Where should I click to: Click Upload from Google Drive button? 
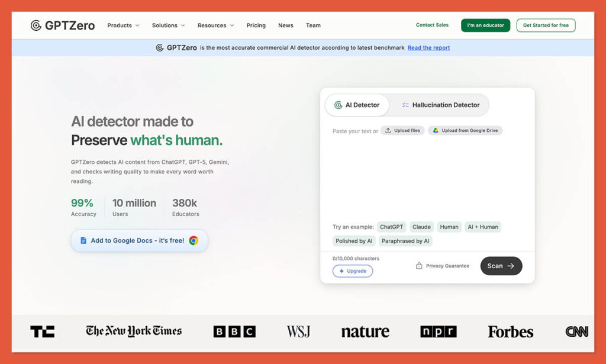click(x=465, y=131)
